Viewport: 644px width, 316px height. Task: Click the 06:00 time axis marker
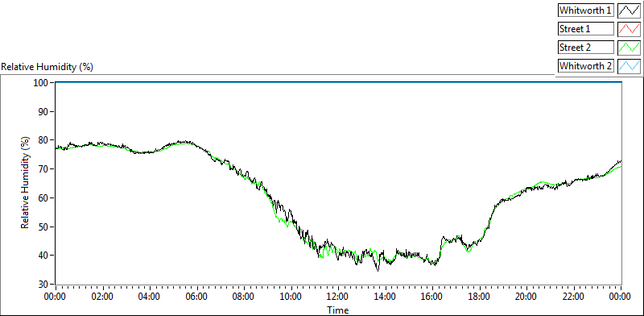tap(196, 297)
